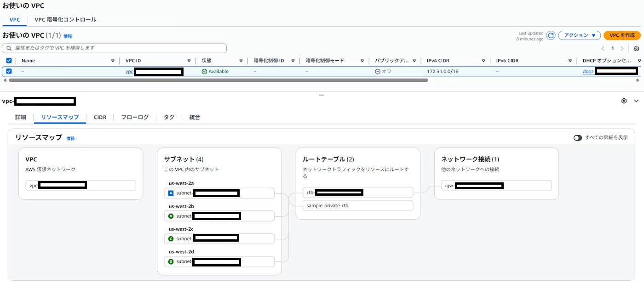Open the dopt DHCP options link

(589, 71)
